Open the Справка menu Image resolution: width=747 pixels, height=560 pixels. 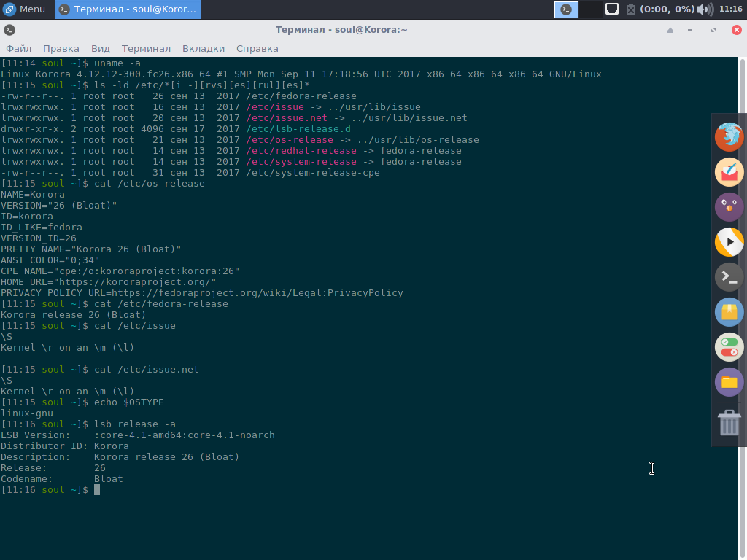coord(258,49)
